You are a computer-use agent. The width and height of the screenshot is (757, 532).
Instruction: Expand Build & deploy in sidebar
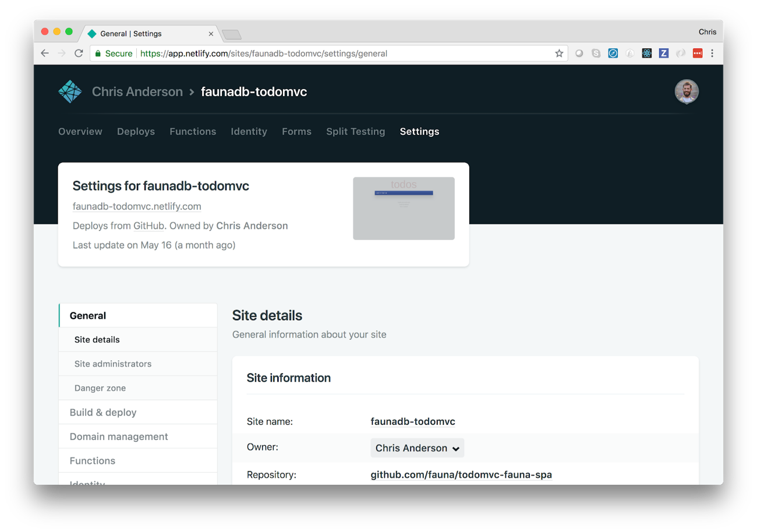click(x=138, y=412)
